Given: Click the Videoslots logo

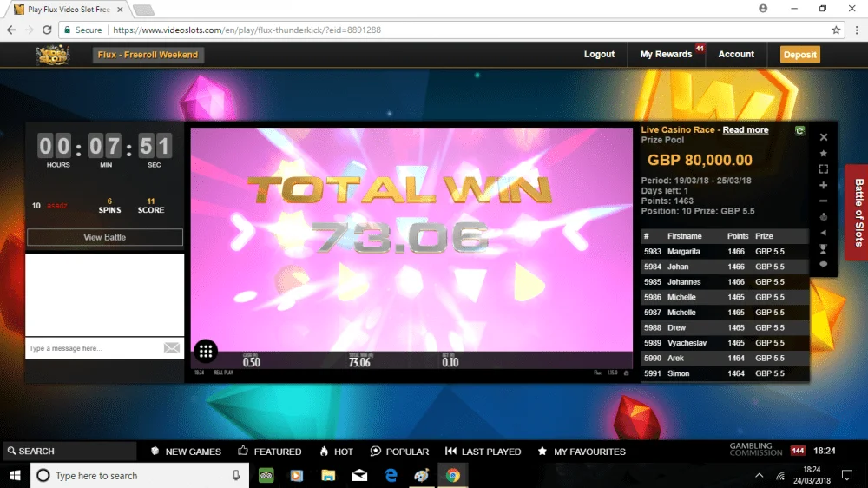Looking at the screenshot, I should click(x=53, y=55).
